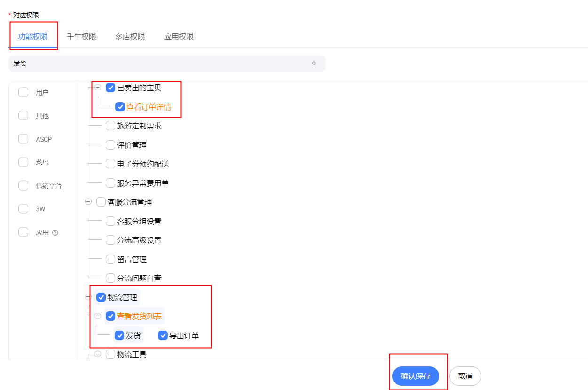Focus the search field containing 发货

(160, 64)
